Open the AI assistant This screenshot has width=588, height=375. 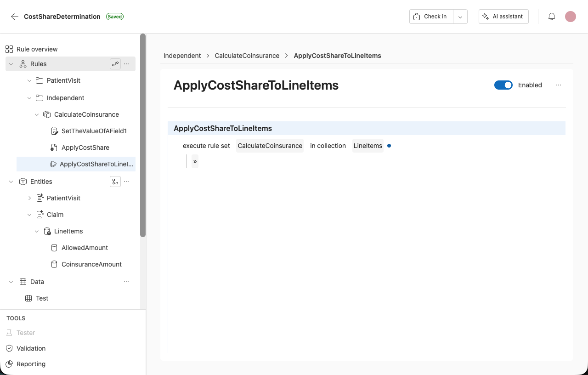click(503, 16)
